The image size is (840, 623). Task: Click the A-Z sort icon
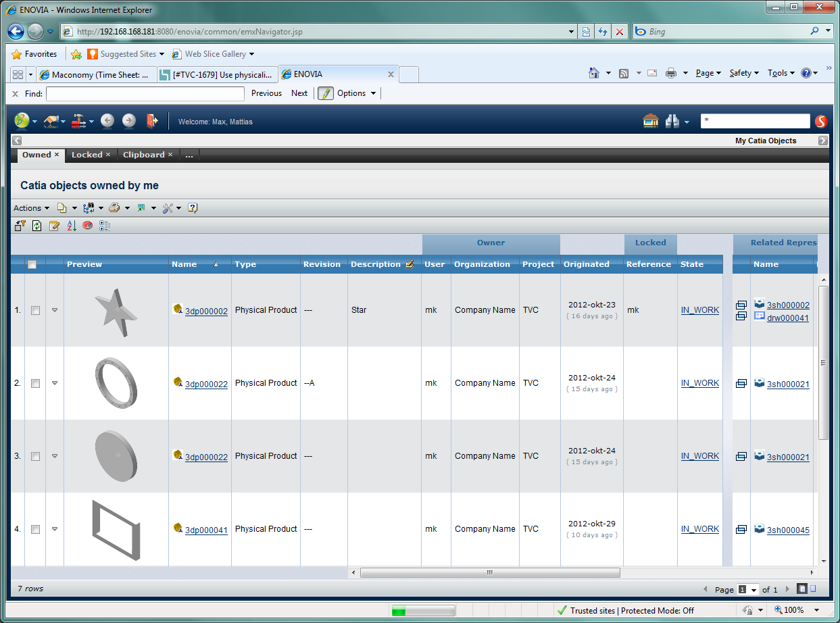72,226
